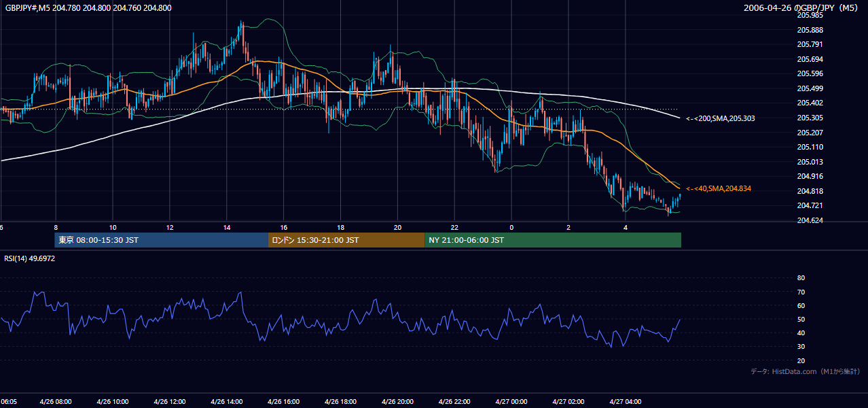Click bottom time label 4/26 18:00
This screenshot has width=868, height=408.
point(341,402)
